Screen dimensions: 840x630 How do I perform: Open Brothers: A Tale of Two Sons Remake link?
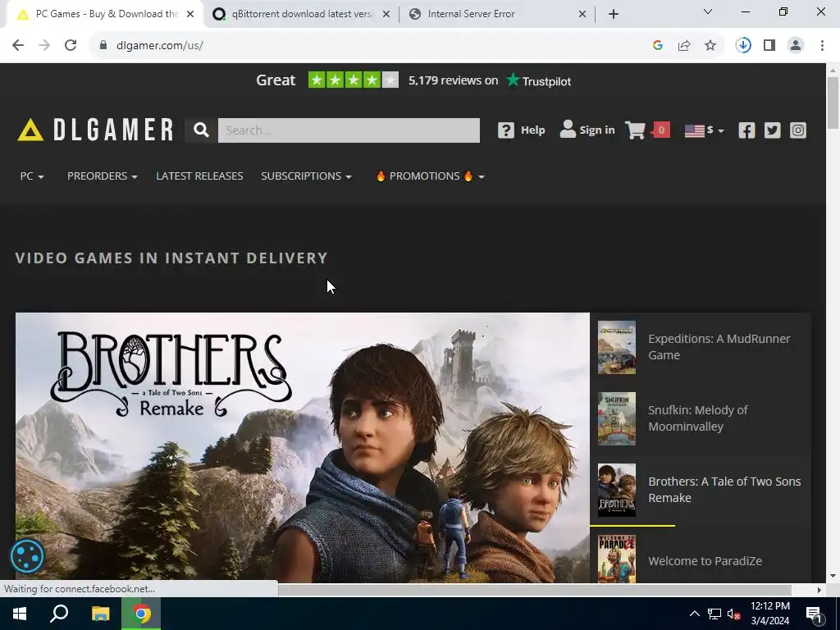pos(724,490)
